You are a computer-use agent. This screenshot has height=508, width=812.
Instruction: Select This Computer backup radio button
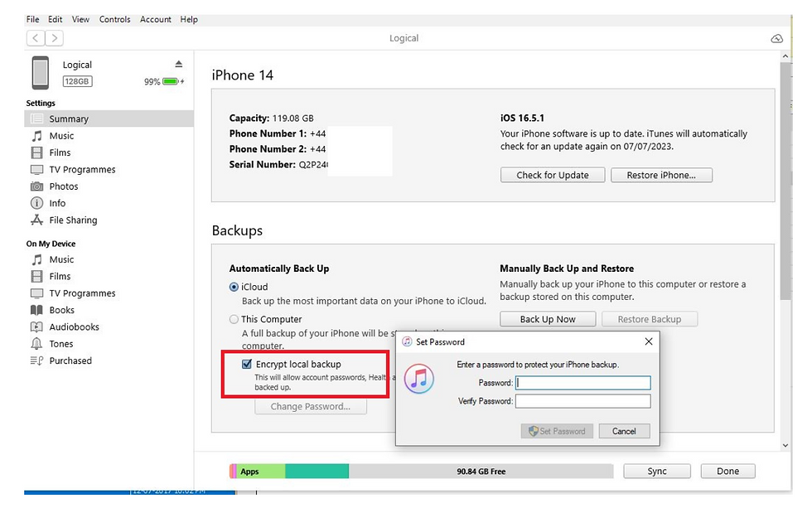(x=234, y=320)
